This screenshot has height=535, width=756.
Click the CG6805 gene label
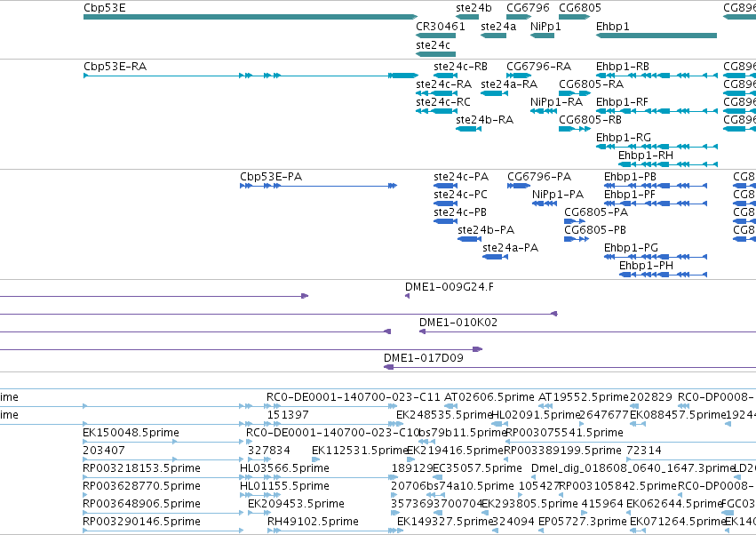coord(580,8)
